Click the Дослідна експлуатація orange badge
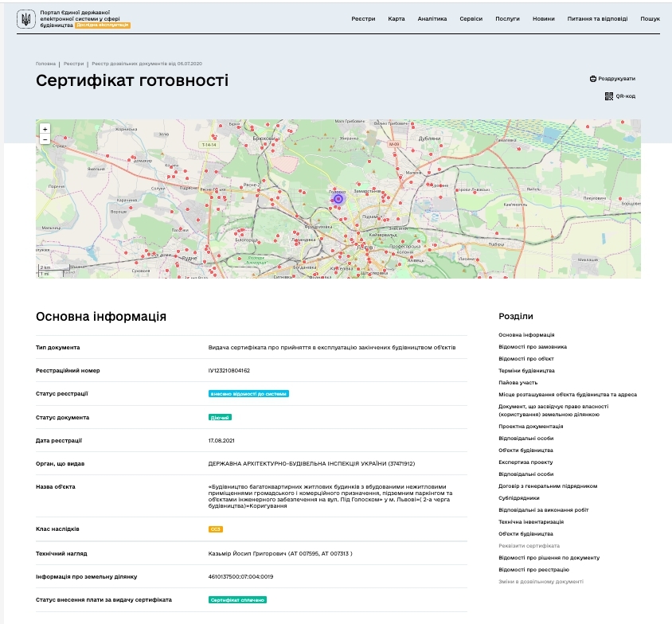Image resolution: width=672 pixels, height=624 pixels. (103, 25)
